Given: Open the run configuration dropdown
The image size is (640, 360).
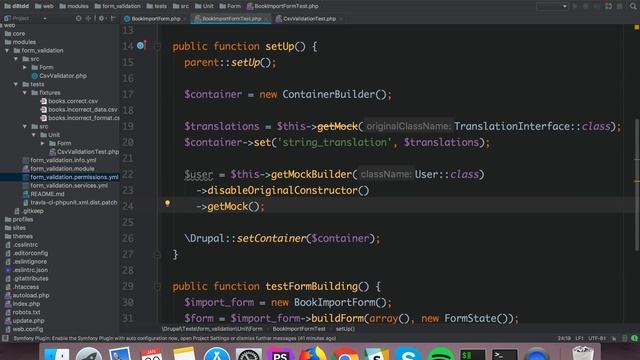Looking at the screenshot, I should 552,6.
